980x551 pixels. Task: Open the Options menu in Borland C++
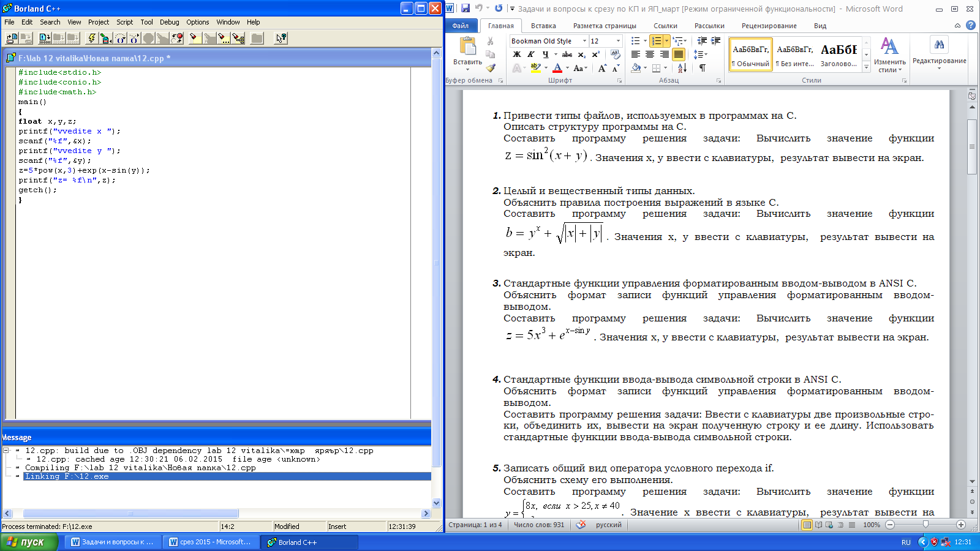coord(198,22)
